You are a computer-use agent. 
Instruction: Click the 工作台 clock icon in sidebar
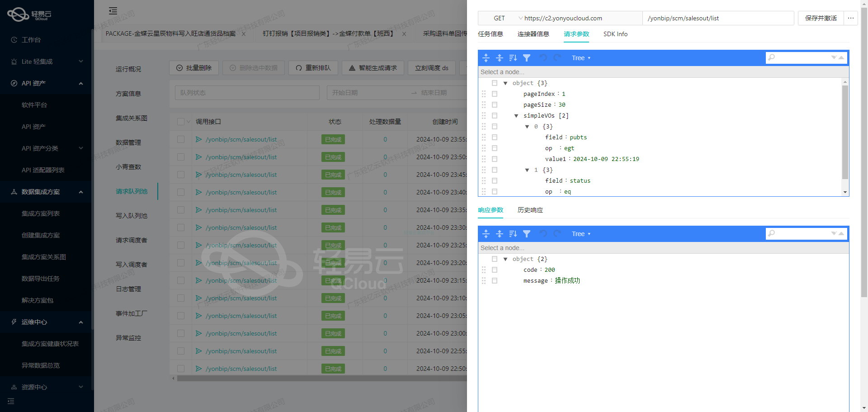point(14,40)
